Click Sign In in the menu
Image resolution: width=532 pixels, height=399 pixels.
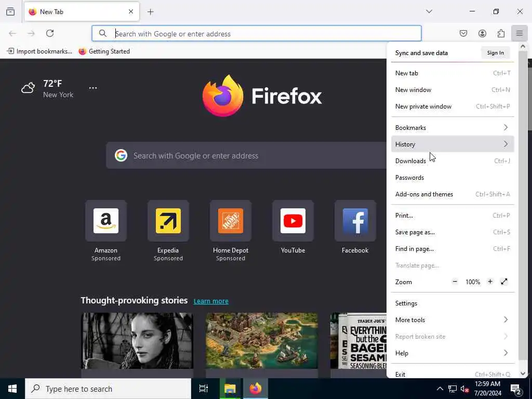(x=495, y=52)
